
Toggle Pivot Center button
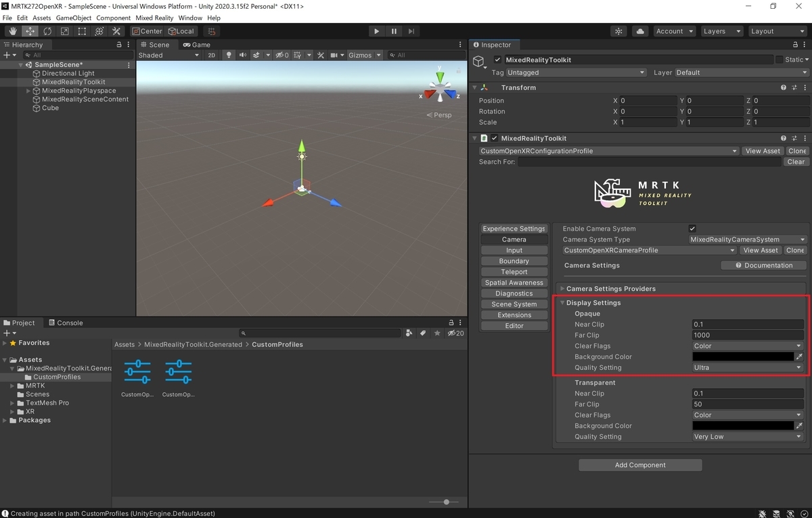click(147, 31)
